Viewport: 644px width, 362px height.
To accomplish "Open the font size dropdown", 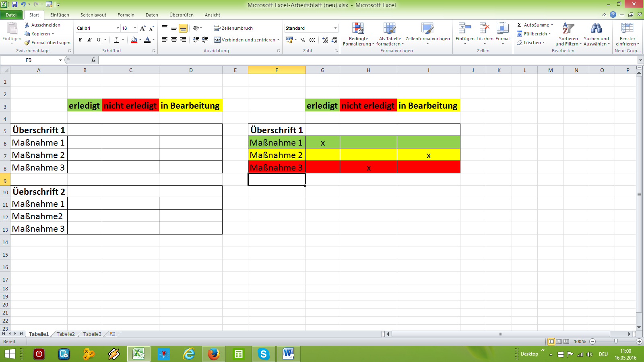I will click(x=135, y=28).
